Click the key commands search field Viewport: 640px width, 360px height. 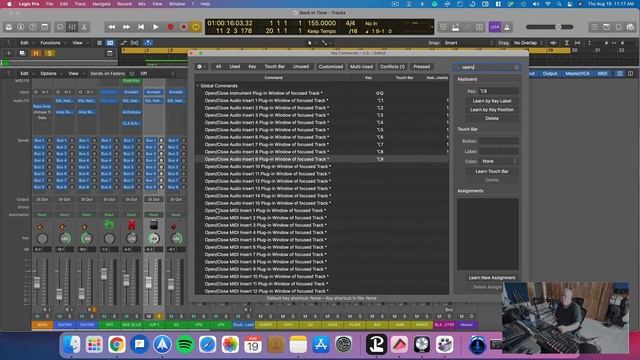click(486, 67)
